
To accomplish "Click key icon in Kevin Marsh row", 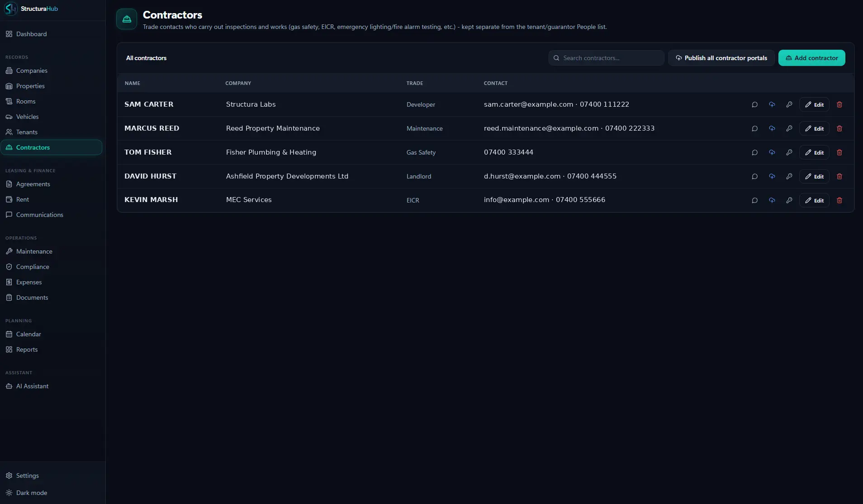I will [789, 200].
